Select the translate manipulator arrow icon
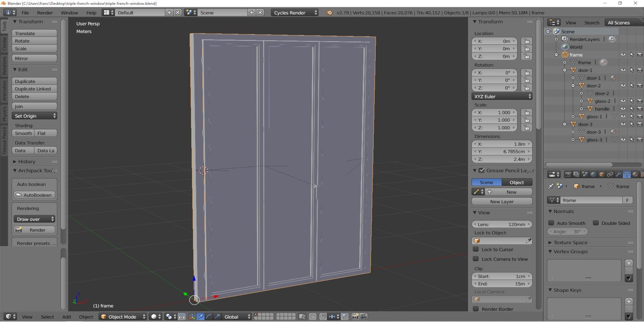 200,317
